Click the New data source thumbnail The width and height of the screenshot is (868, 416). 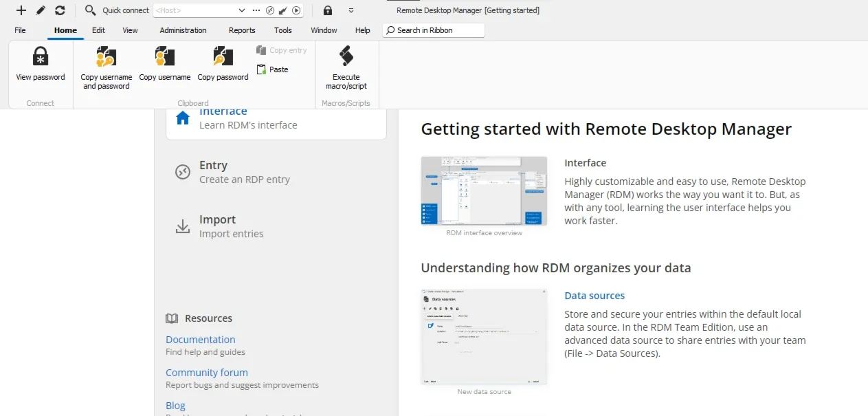pyautogui.click(x=484, y=337)
